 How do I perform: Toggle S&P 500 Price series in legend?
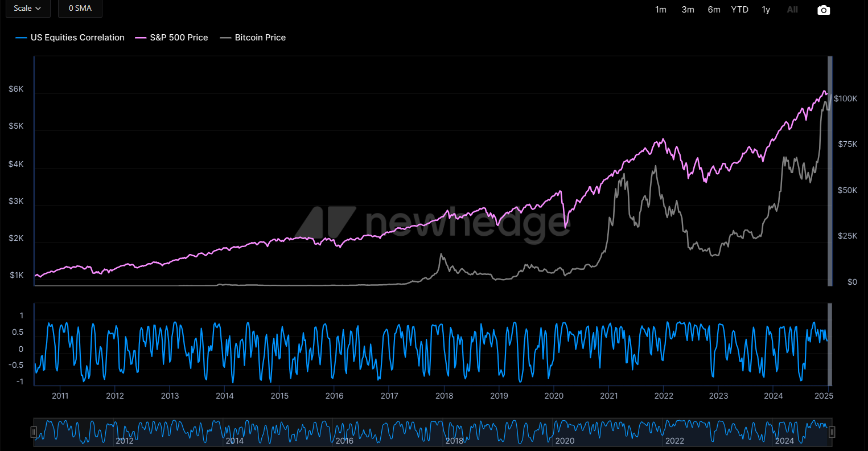point(172,38)
